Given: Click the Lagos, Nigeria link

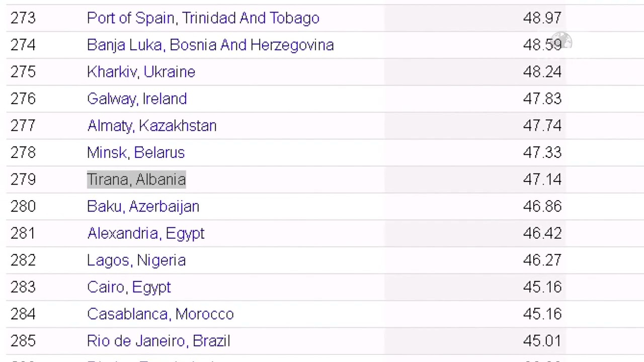Looking at the screenshot, I should pos(136,260).
